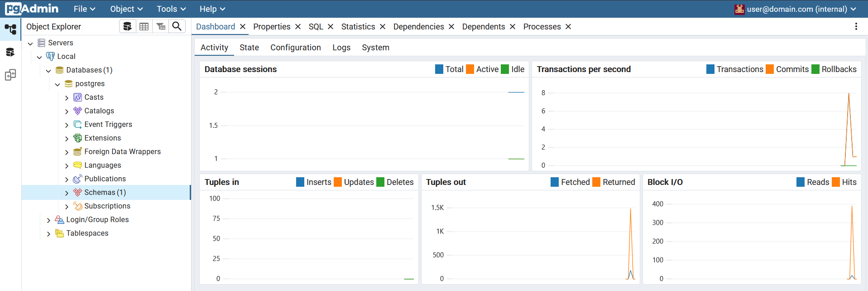The image size is (868, 291).
Task: Expand the Extensions tree node
Action: coord(67,138)
